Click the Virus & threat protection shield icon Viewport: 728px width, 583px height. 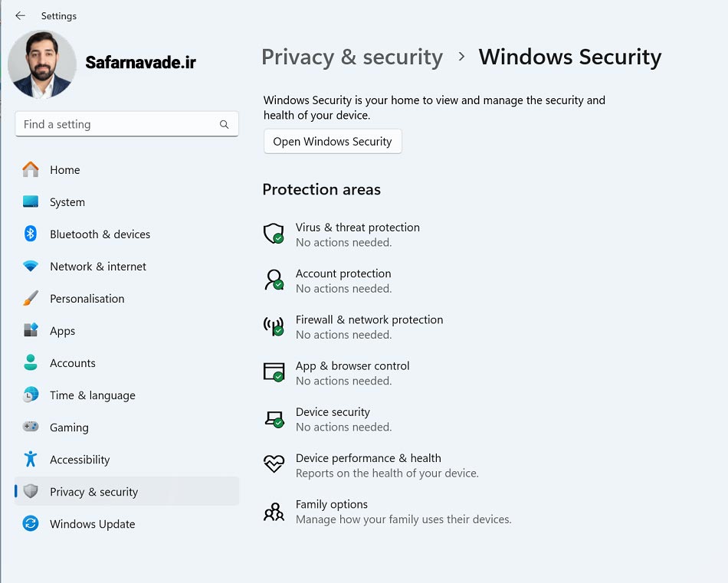(x=274, y=234)
